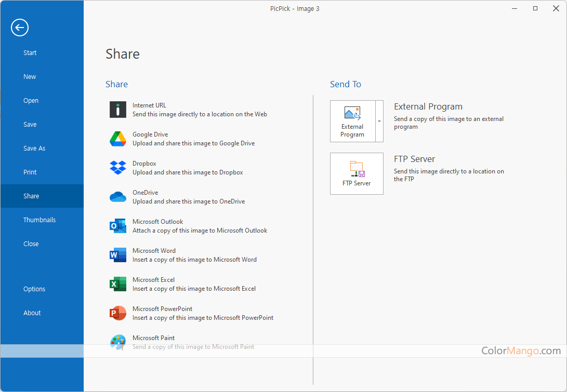
Task: Click the Microsoft Outlook icon
Action: (x=118, y=226)
